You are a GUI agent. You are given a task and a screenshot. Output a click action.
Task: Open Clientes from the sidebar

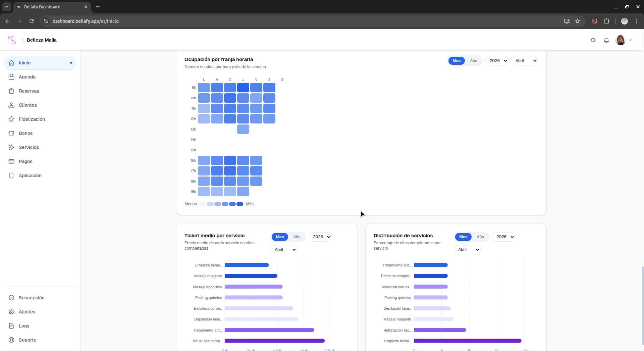click(x=28, y=105)
